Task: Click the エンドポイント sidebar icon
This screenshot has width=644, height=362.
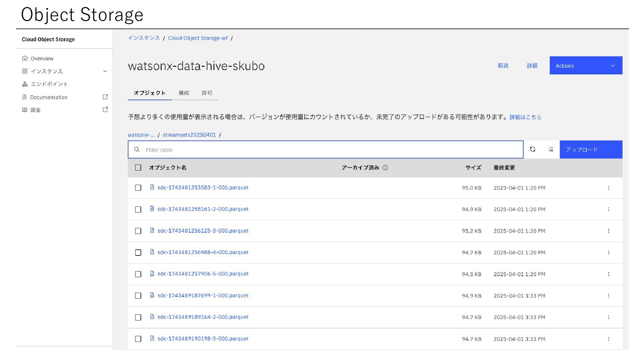Action: (x=25, y=84)
